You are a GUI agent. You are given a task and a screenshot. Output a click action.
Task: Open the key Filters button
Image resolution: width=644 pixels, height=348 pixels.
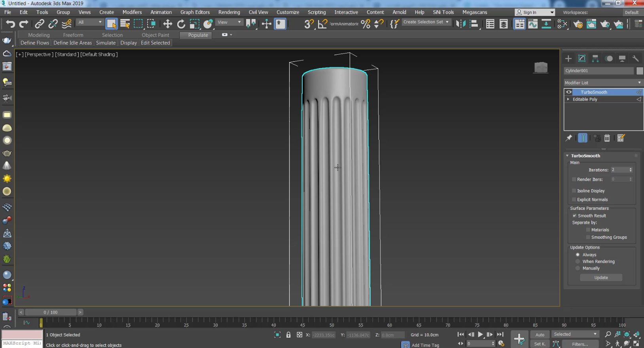pyautogui.click(x=580, y=344)
